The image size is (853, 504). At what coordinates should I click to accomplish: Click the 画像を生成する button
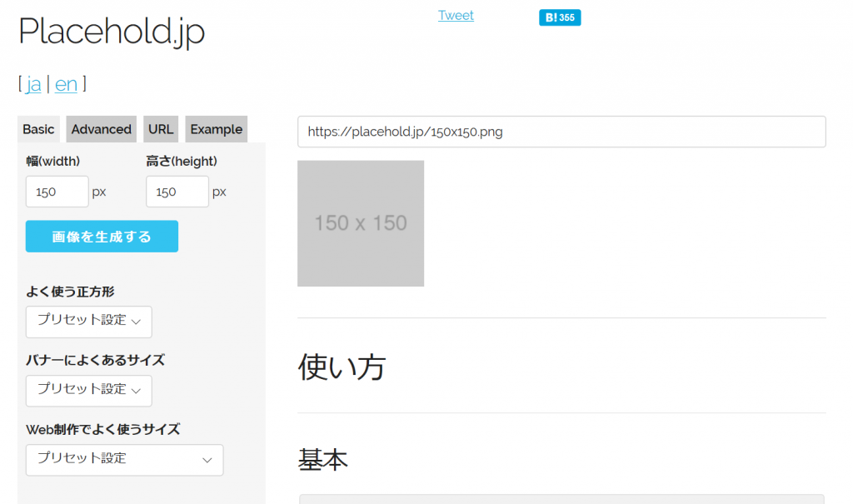[x=102, y=237]
